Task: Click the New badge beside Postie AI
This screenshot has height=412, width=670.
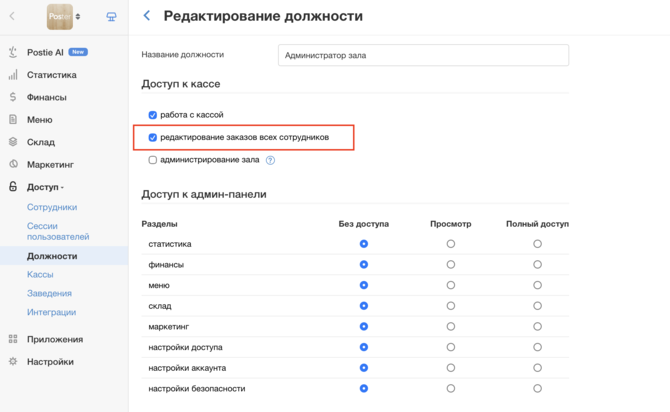Action: click(x=78, y=52)
